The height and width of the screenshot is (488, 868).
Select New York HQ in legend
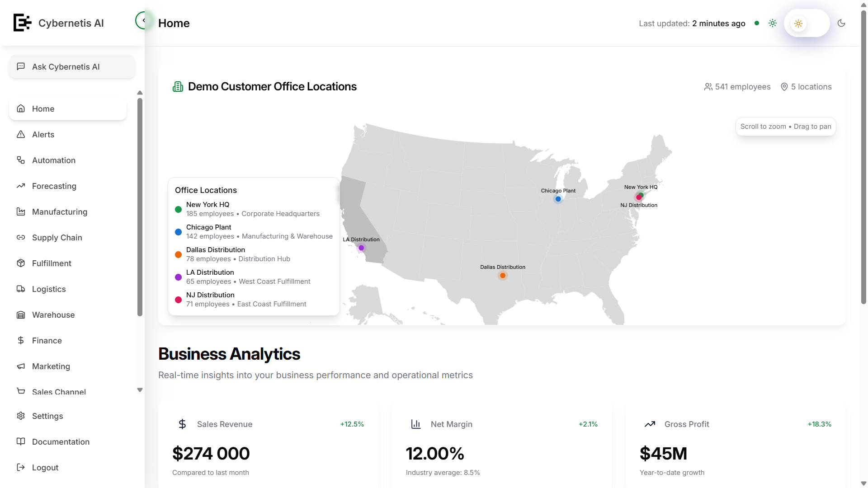click(208, 205)
